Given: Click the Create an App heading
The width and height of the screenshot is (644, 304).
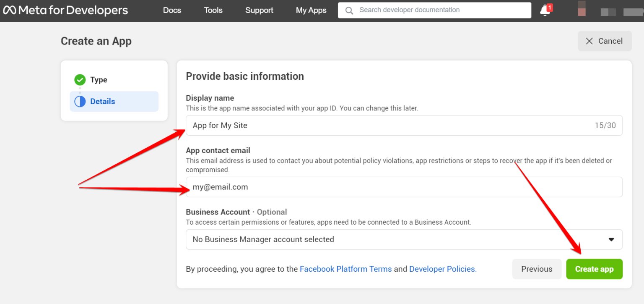Looking at the screenshot, I should coord(96,41).
